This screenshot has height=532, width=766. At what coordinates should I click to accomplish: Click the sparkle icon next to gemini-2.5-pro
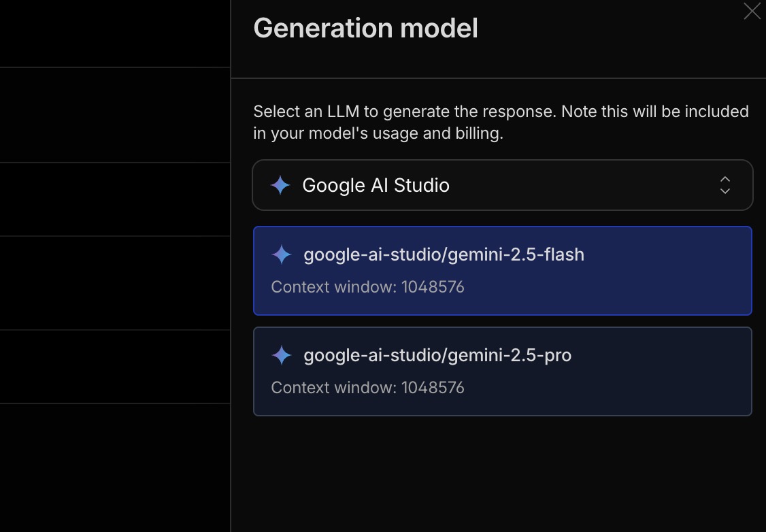pos(282,355)
